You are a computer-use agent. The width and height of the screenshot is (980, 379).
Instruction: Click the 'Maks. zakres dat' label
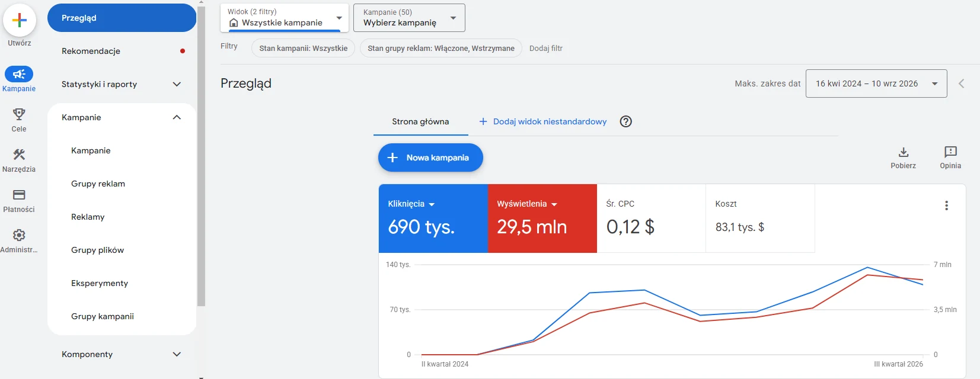tap(768, 83)
